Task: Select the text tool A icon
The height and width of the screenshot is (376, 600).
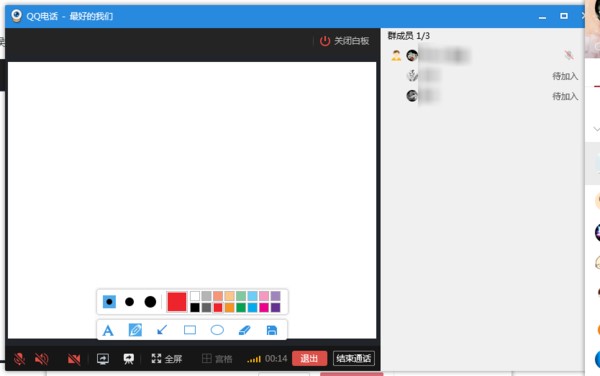Action: 108,330
